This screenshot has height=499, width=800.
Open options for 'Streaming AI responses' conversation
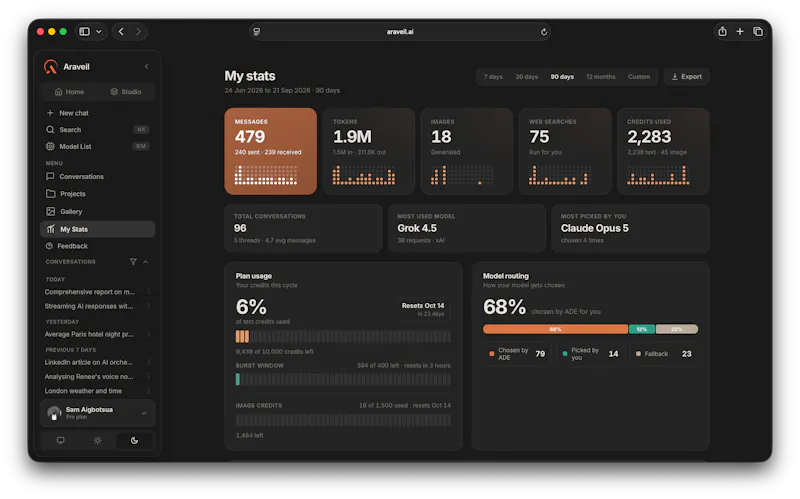pos(148,306)
